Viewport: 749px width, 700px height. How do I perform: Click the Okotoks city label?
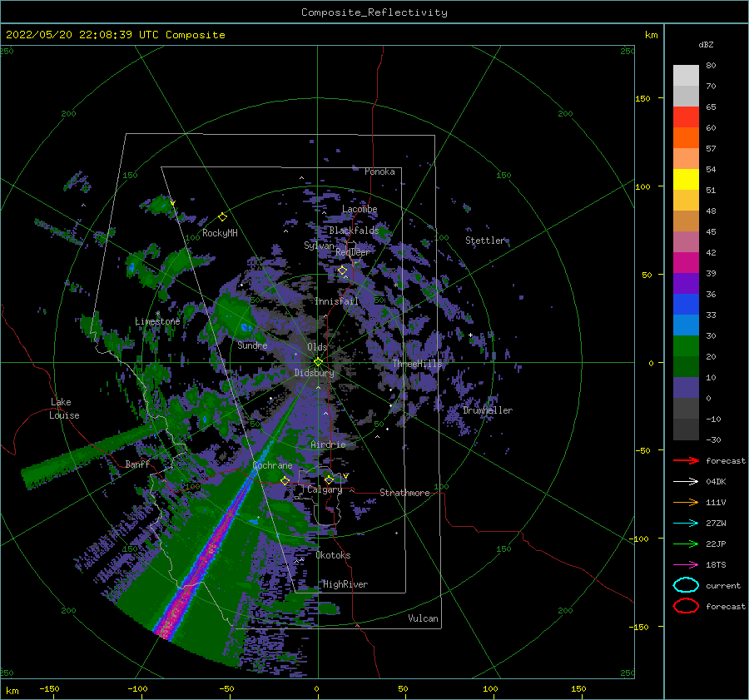pyautogui.click(x=334, y=555)
